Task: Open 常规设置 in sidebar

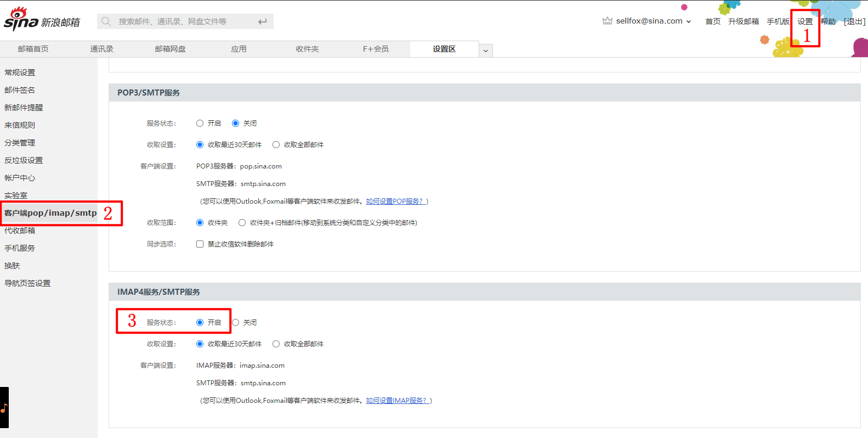Action: 20,72
